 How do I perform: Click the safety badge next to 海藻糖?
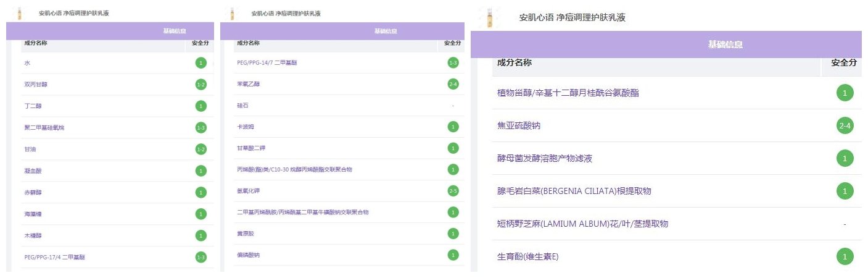click(x=200, y=214)
